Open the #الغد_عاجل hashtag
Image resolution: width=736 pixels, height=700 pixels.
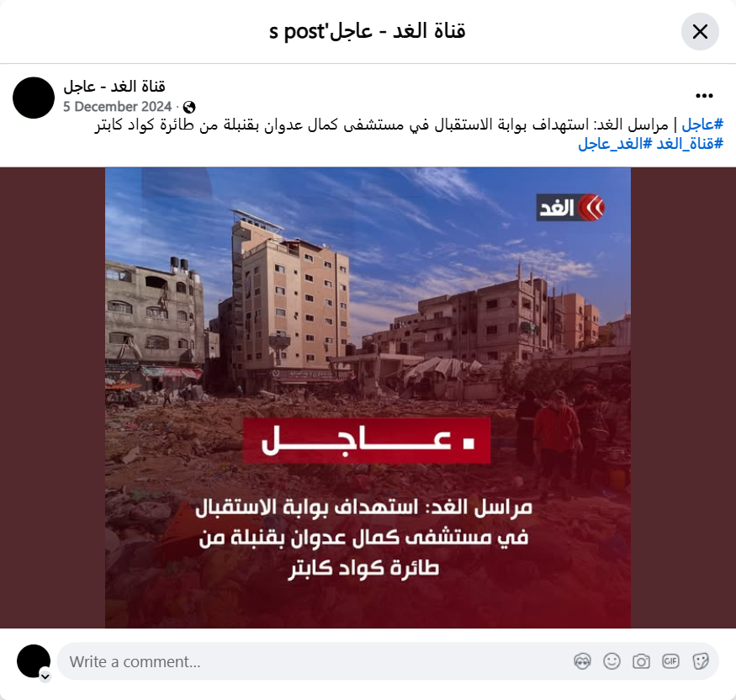click(x=616, y=144)
